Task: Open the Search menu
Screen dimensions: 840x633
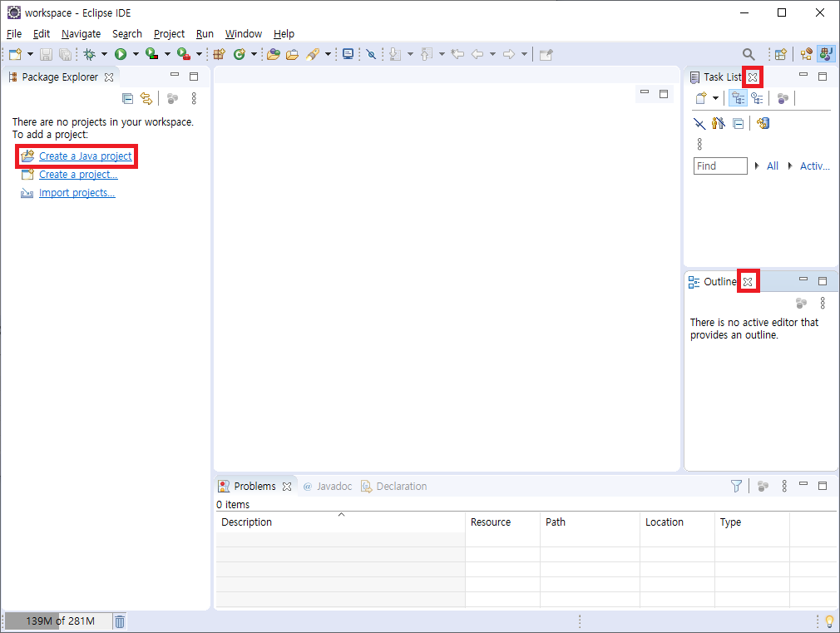Action: point(127,34)
